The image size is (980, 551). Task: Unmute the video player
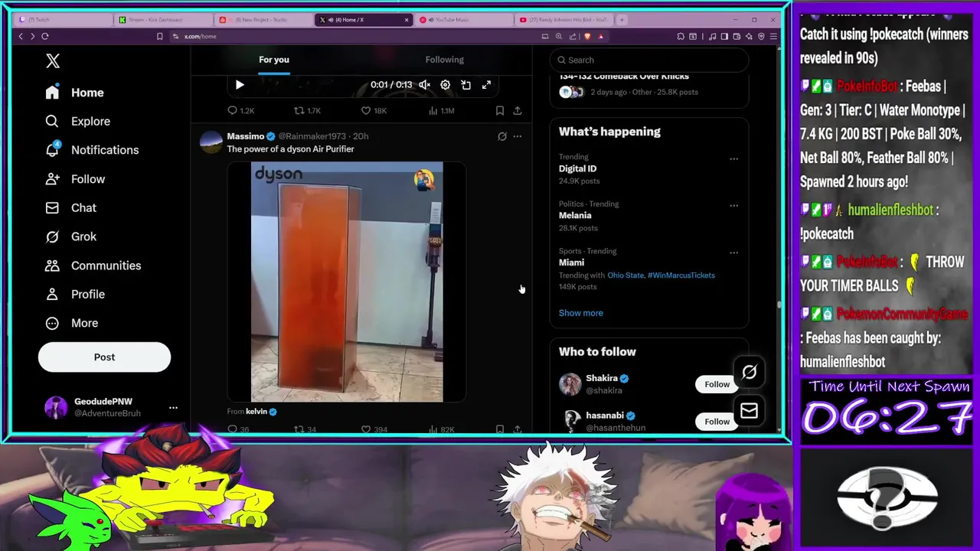(424, 85)
